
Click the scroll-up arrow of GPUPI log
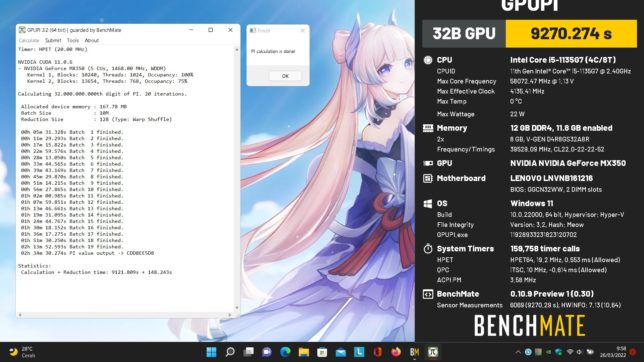237,49
